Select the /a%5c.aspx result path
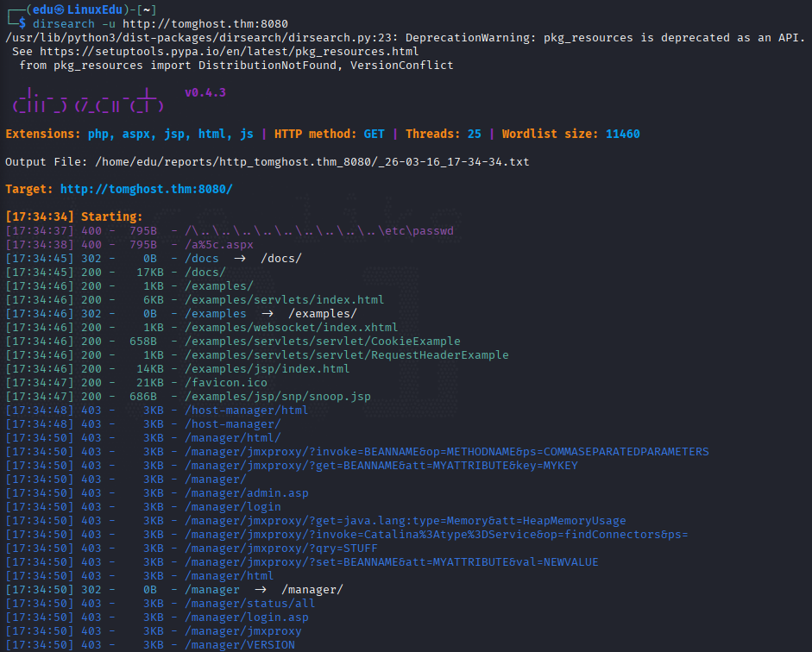The image size is (812, 652). (219, 245)
